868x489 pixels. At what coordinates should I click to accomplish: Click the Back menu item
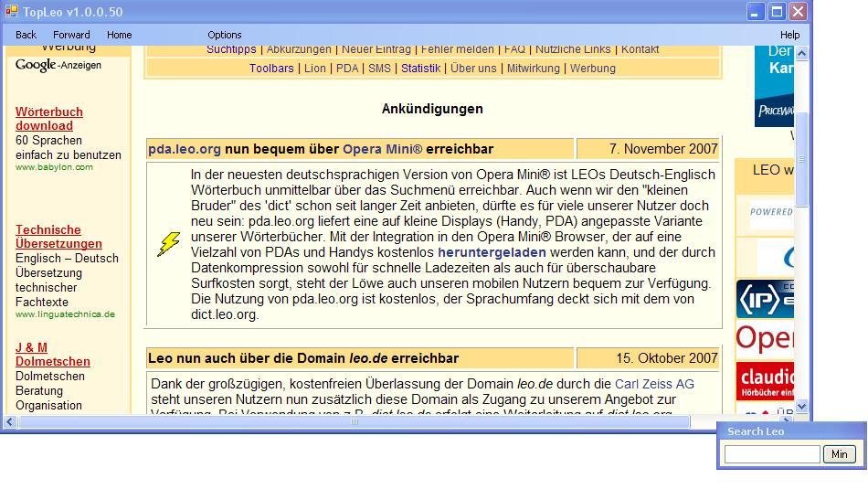[26, 35]
